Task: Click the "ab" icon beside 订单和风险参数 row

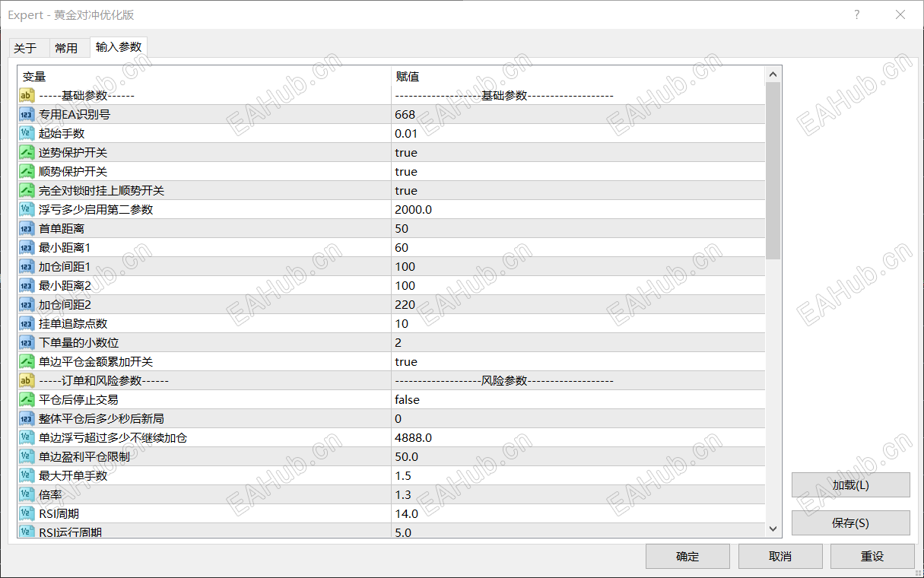Action: 27,380
